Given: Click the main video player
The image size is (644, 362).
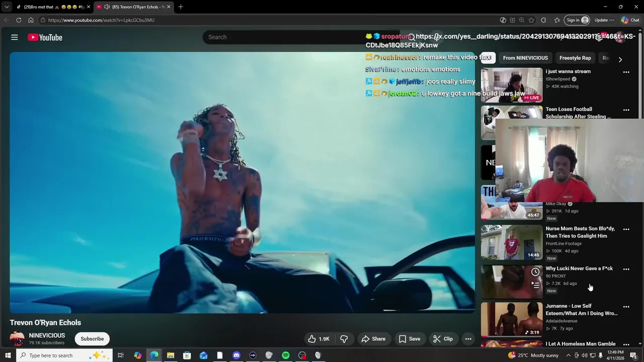Looking at the screenshot, I should tap(242, 183).
